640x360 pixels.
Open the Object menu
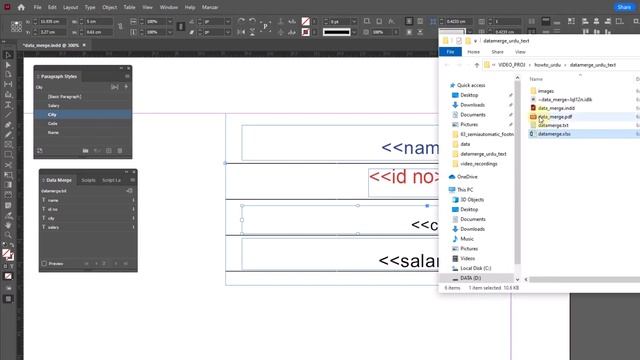109,7
